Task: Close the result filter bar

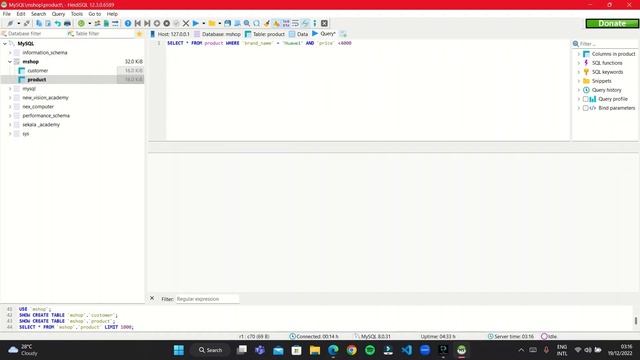Action: [152, 298]
